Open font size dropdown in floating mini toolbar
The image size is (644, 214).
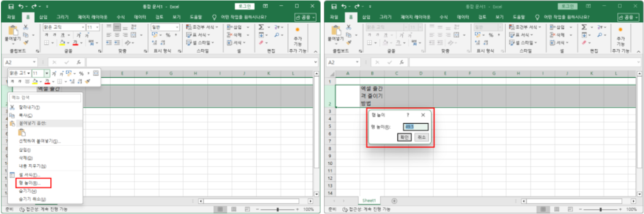click(x=47, y=73)
